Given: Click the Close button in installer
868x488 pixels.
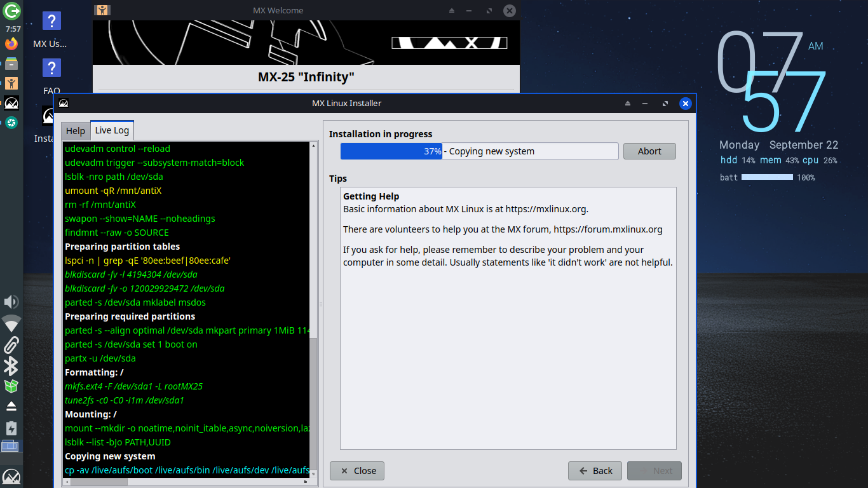Looking at the screenshot, I should (357, 471).
